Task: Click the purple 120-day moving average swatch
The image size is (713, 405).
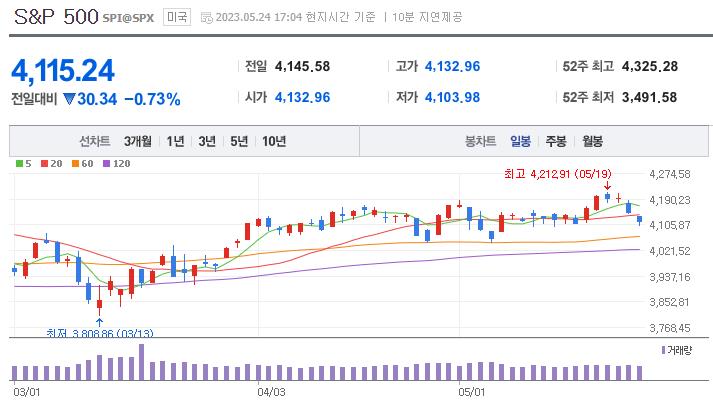Action: click(x=106, y=164)
